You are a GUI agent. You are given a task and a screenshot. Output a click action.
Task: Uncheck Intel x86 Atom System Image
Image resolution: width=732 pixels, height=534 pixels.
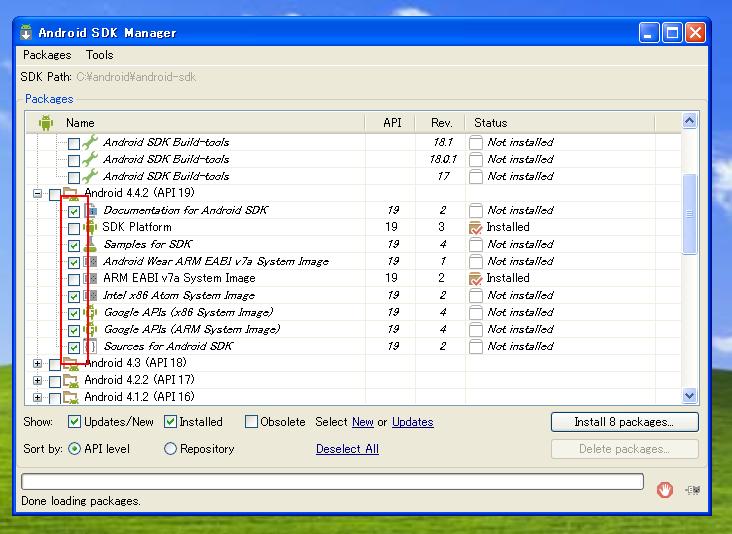pyautogui.click(x=74, y=296)
